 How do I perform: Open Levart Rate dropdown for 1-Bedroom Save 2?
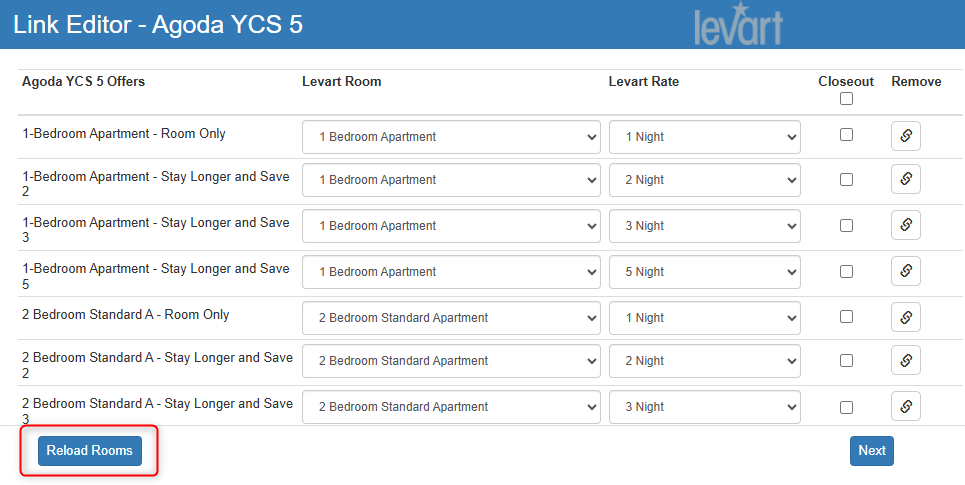pyautogui.click(x=704, y=180)
